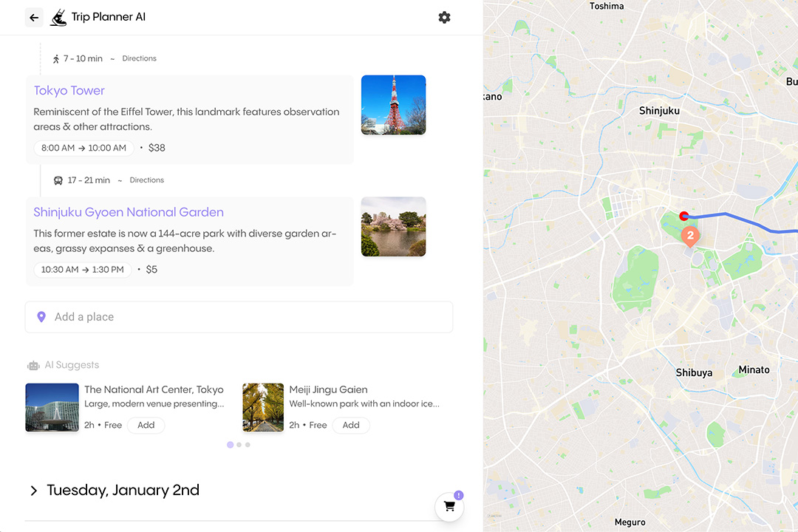
Task: Edit the 10:30 AM → 1:30 PM time slot
Action: pos(83,270)
